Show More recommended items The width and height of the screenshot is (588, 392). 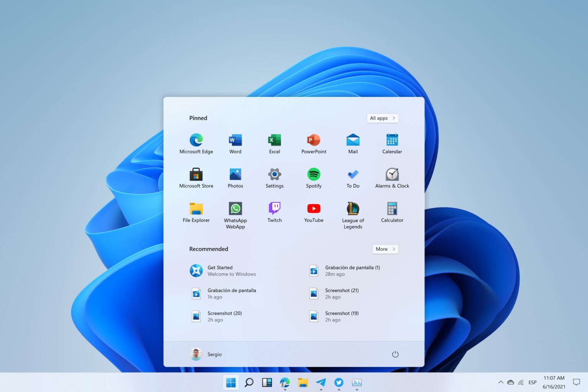[x=385, y=249]
